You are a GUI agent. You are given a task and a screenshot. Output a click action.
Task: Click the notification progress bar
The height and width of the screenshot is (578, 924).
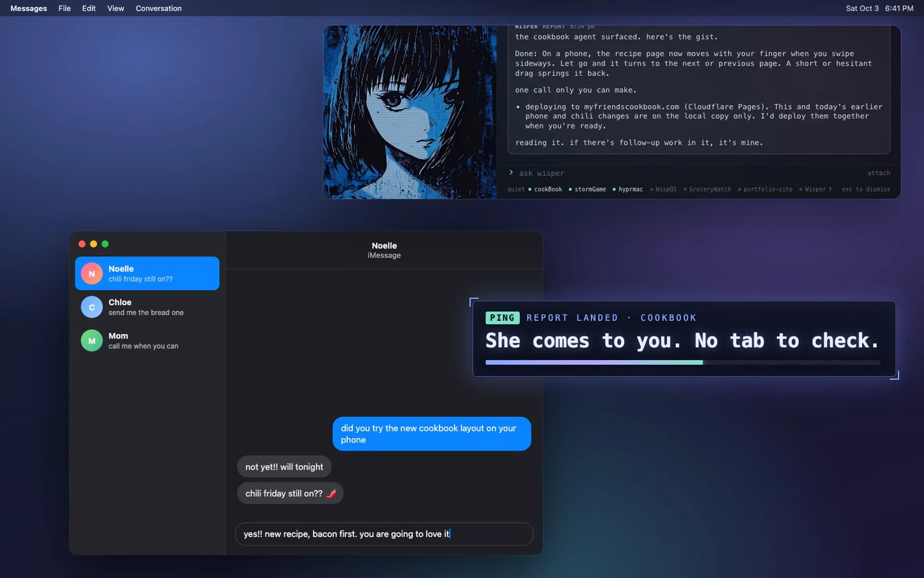pyautogui.click(x=683, y=362)
